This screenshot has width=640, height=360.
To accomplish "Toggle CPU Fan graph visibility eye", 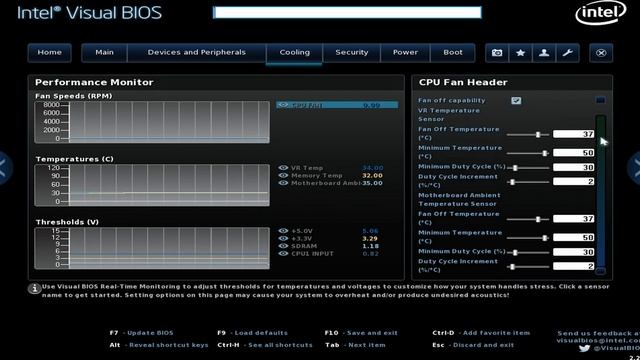I will pos(283,105).
